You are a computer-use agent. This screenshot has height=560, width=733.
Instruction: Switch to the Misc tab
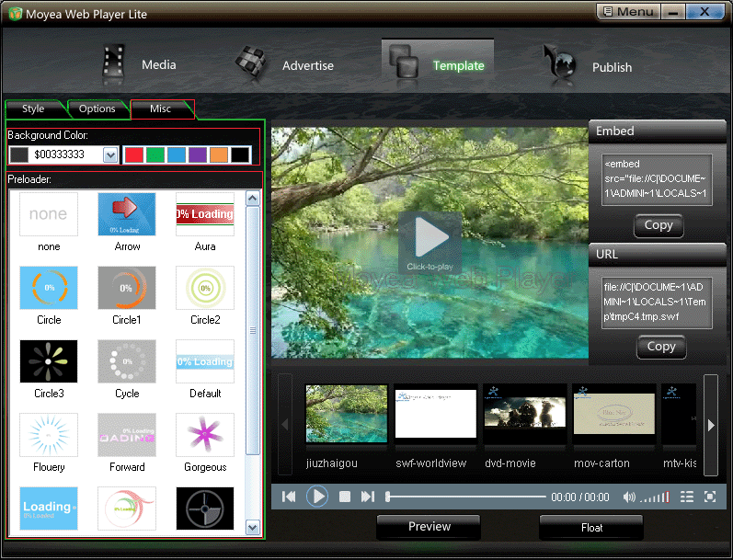pos(160,109)
